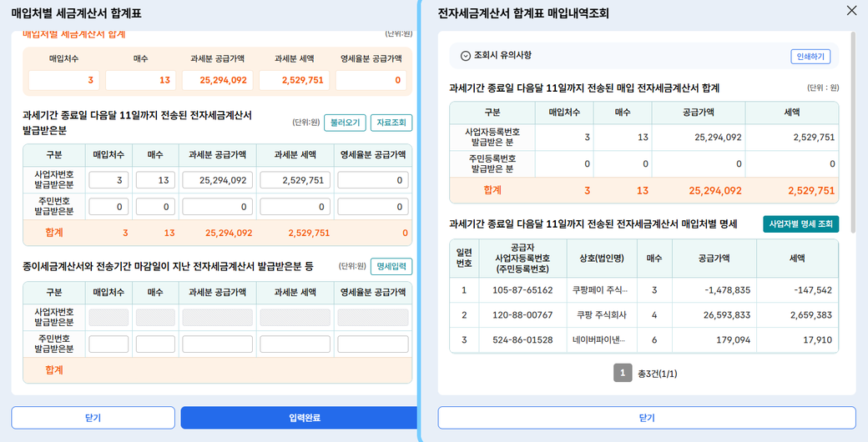The width and height of the screenshot is (868, 442).
Task: Open 자료조회 lookup
Action: pyautogui.click(x=391, y=123)
